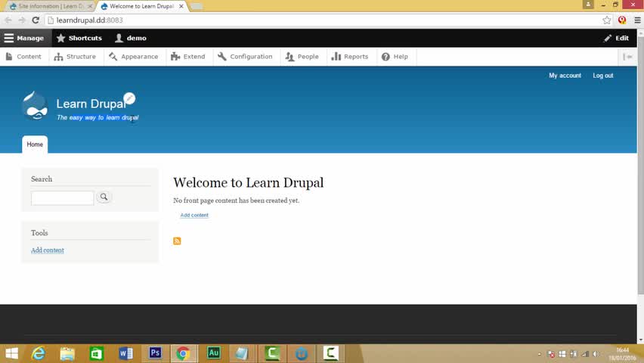
Task: Click the Drupal drop logo
Action: tap(35, 106)
